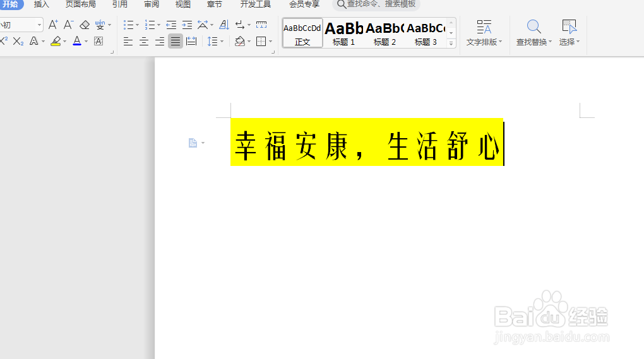Align text left
Image resolution: width=644 pixels, height=359 pixels.
coord(128,42)
